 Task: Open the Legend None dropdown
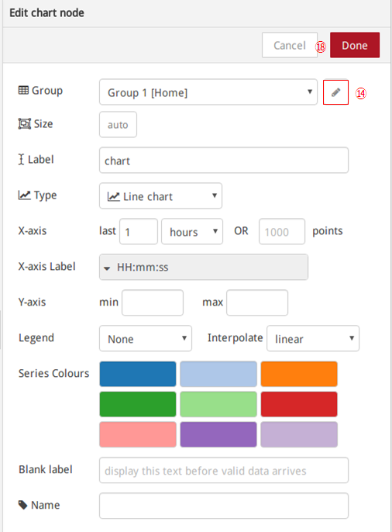(146, 338)
